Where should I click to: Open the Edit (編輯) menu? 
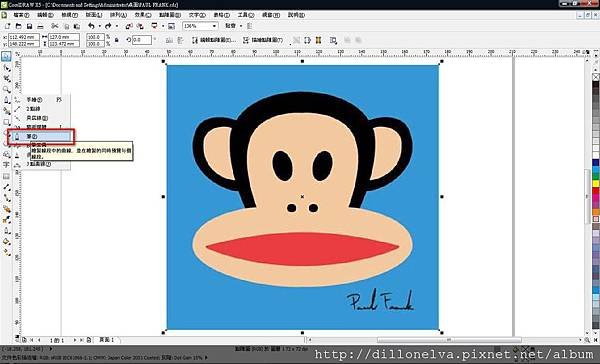45,15
